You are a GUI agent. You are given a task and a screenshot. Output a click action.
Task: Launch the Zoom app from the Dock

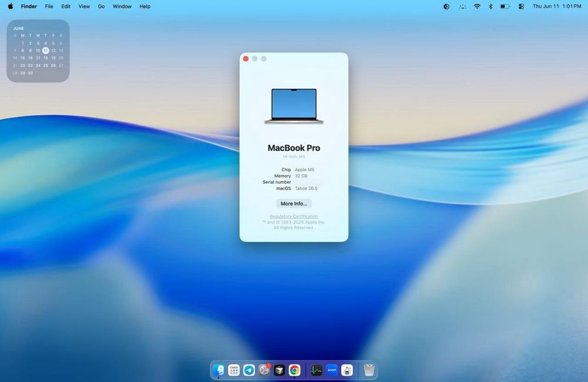click(332, 370)
